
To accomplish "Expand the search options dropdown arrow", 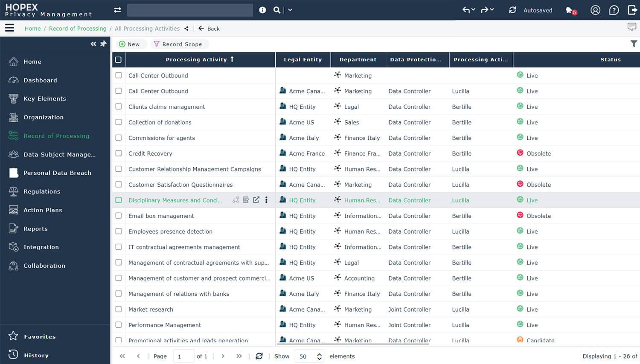I will coord(290,10).
